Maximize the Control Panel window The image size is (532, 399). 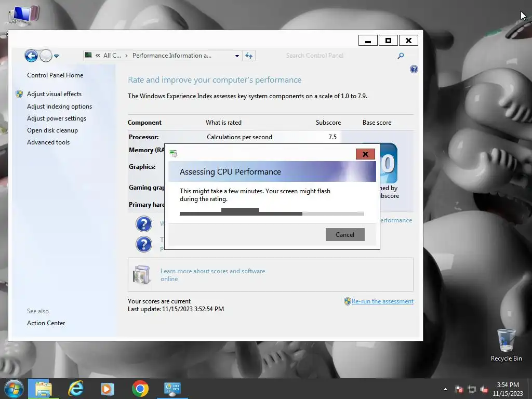click(389, 41)
